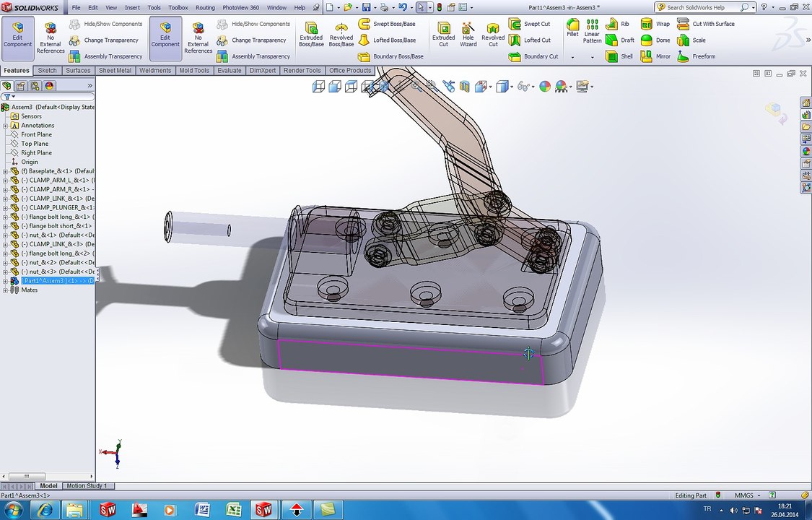Apply the Draft feature
812x520 pixels.
pos(620,40)
